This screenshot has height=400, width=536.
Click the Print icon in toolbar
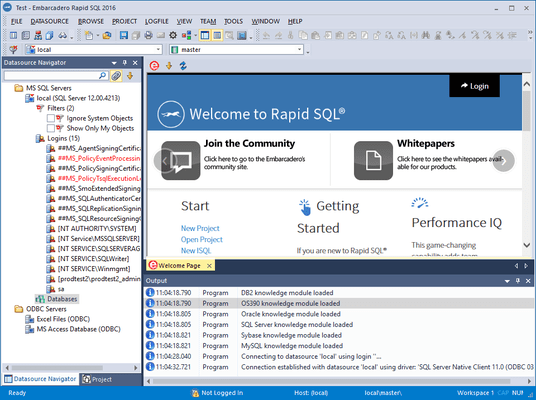pos(148,35)
